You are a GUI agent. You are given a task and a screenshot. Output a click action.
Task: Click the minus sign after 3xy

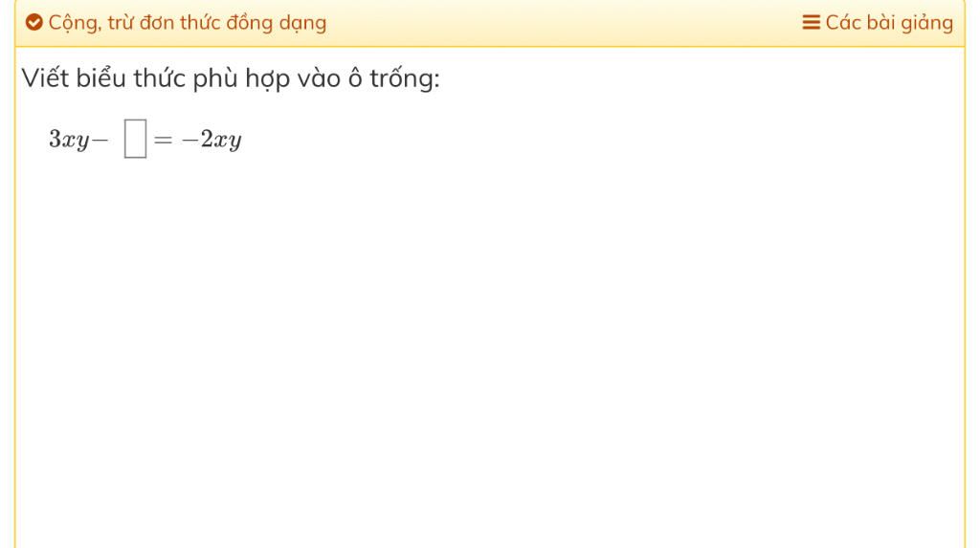click(100, 140)
